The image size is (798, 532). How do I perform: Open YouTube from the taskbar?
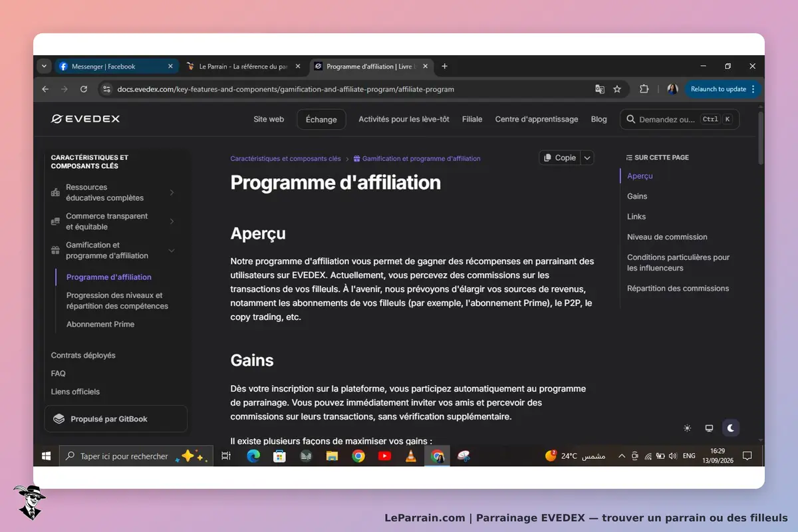click(384, 456)
